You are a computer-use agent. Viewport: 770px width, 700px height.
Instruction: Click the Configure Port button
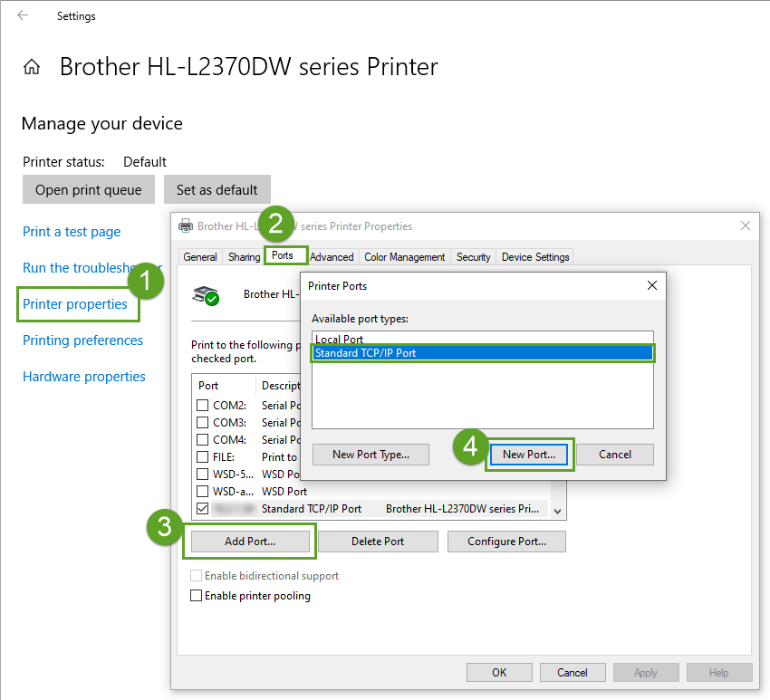point(506,541)
